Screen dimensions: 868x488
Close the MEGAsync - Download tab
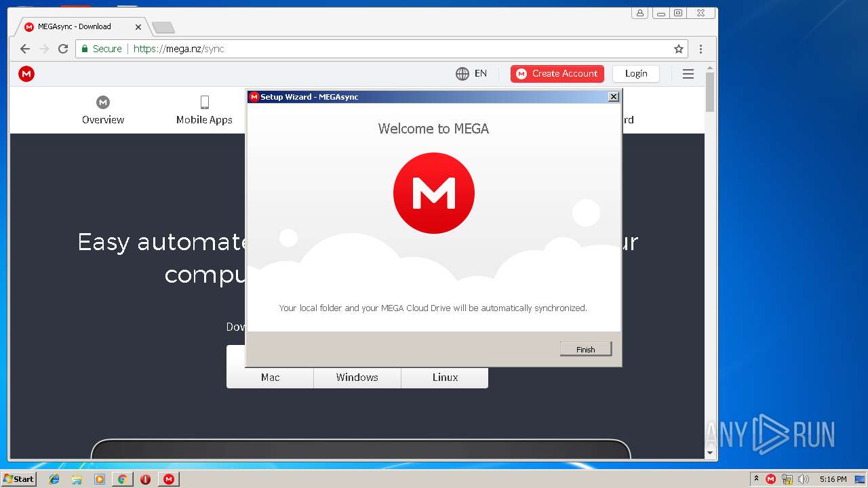coord(138,27)
